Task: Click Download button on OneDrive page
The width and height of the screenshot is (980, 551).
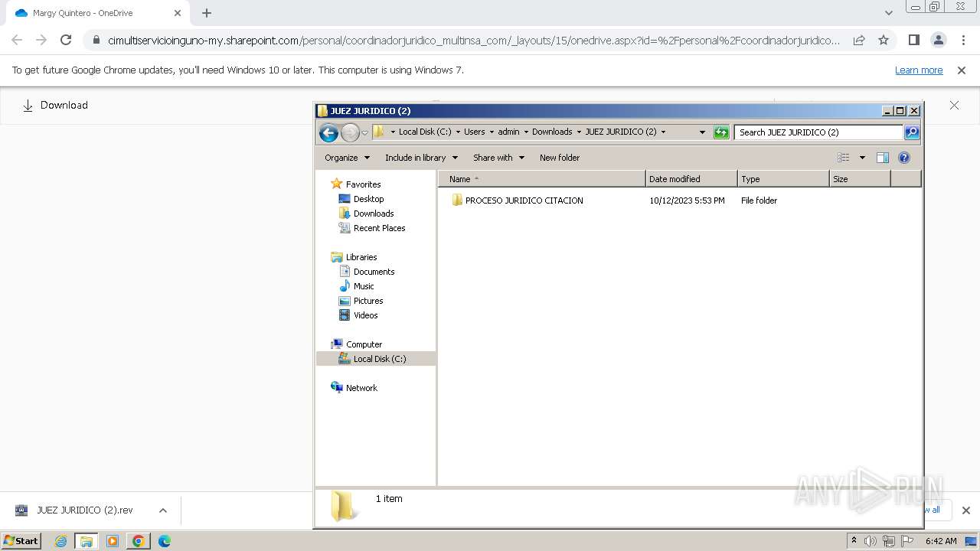Action: 55,106
